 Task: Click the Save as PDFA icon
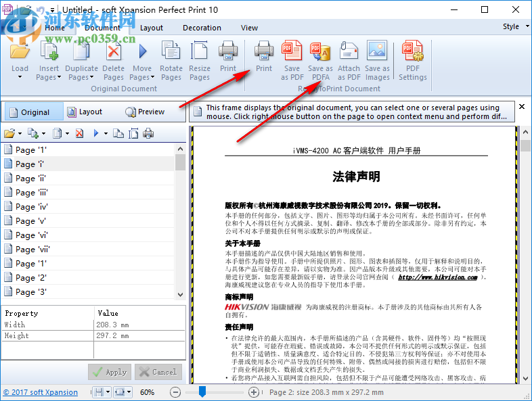tap(320, 51)
